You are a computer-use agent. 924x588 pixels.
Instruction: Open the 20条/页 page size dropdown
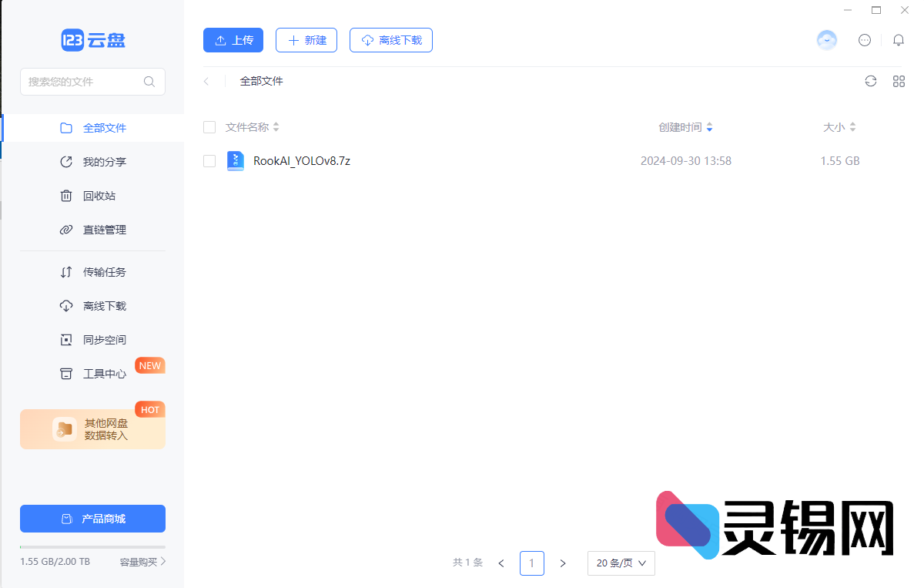point(621,563)
